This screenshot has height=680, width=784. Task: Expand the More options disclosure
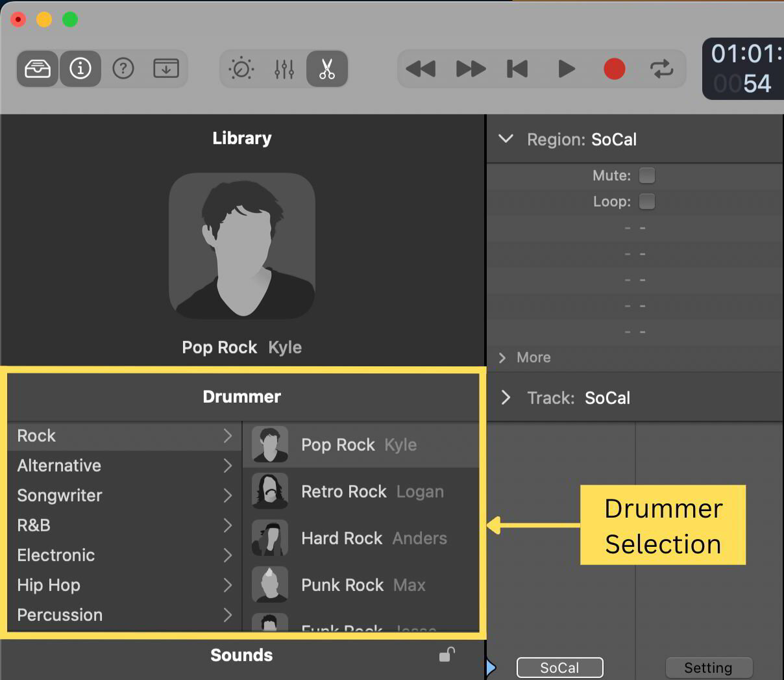(503, 357)
